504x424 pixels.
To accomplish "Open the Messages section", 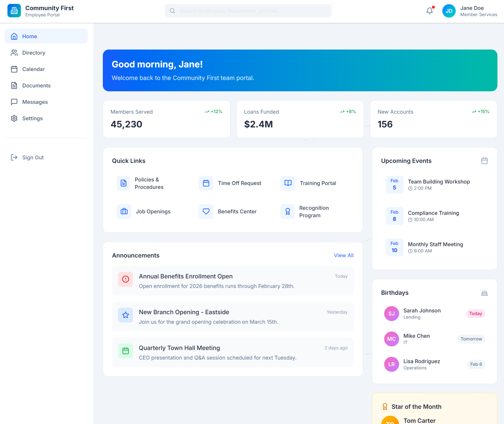I will (x=35, y=102).
